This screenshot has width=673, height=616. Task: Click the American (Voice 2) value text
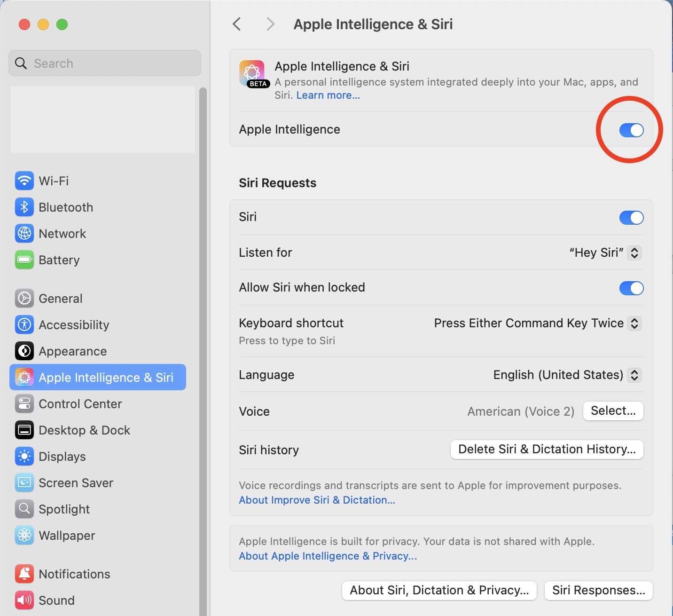pyautogui.click(x=521, y=411)
